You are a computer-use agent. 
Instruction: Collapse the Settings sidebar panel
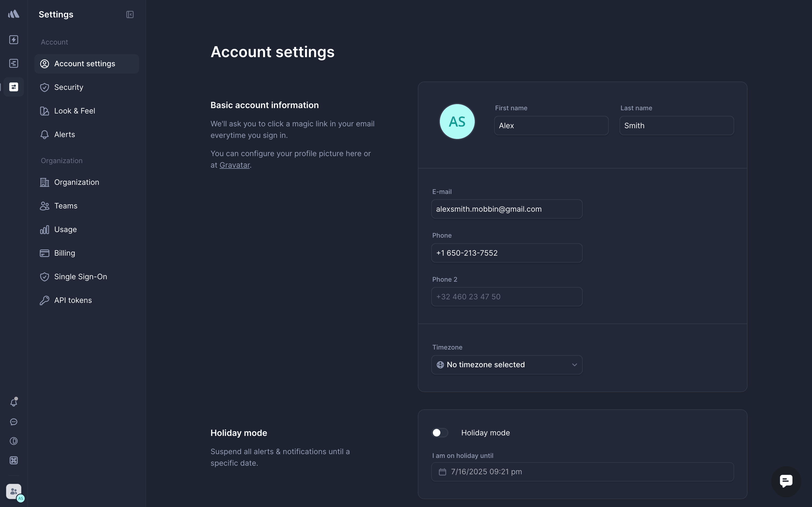pyautogui.click(x=130, y=14)
